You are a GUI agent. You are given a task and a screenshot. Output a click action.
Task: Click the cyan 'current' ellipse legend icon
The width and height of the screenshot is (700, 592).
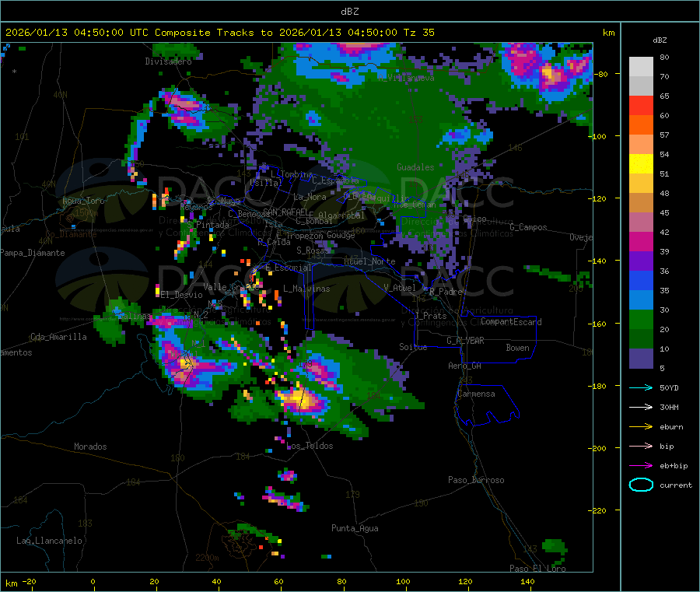[x=641, y=485]
